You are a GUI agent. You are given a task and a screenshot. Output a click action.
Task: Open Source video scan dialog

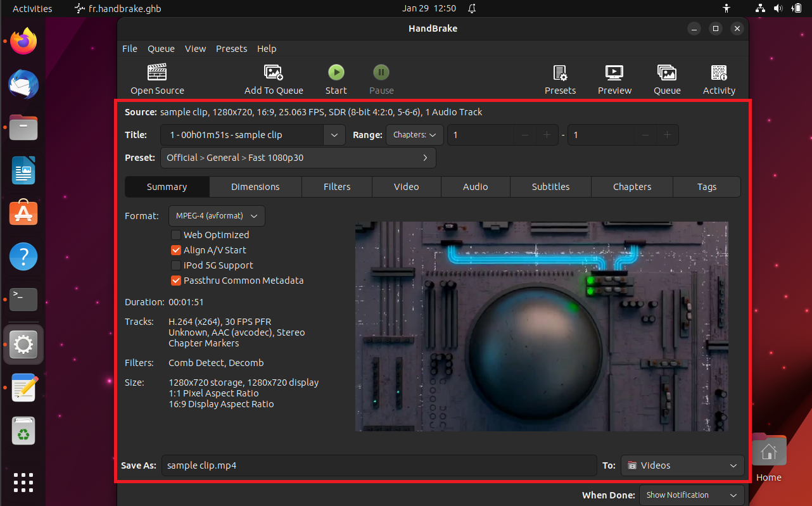click(x=156, y=79)
